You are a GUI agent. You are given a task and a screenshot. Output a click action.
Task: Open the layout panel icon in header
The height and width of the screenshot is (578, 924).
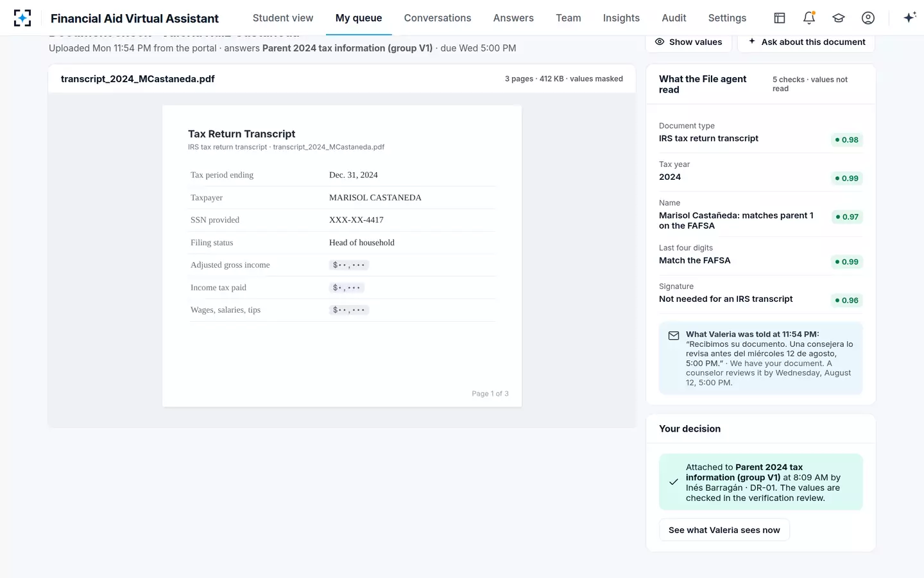(x=780, y=18)
